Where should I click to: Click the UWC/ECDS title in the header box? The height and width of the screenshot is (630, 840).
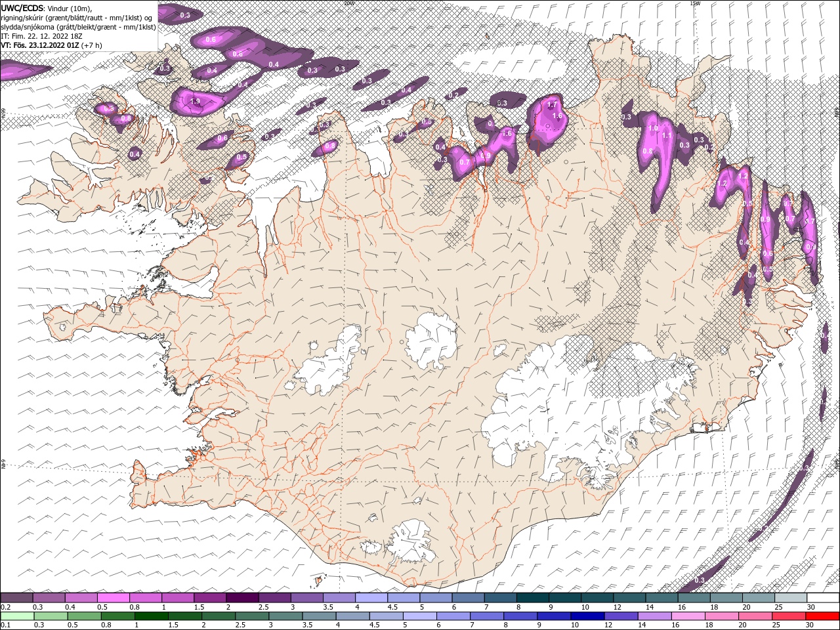click(x=22, y=7)
